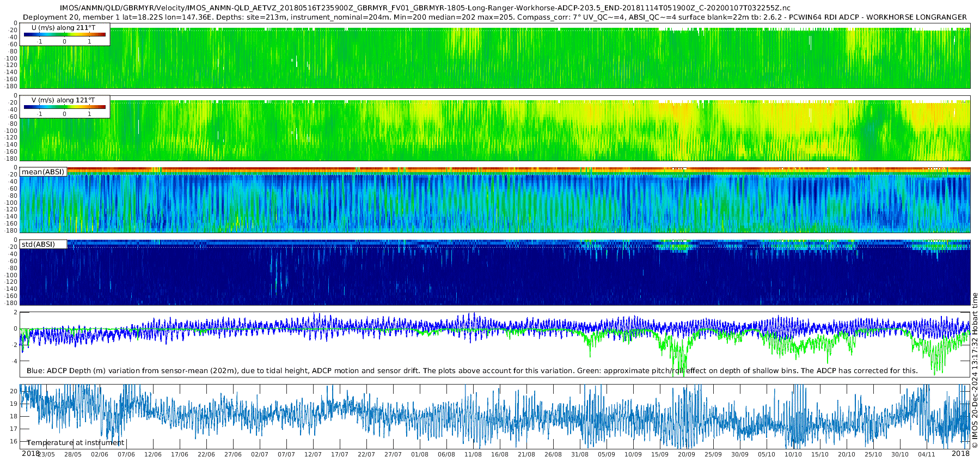The width and height of the screenshot is (980, 463).
Task: Click the 2 tick on depth variation axis
Action: [x=15, y=313]
